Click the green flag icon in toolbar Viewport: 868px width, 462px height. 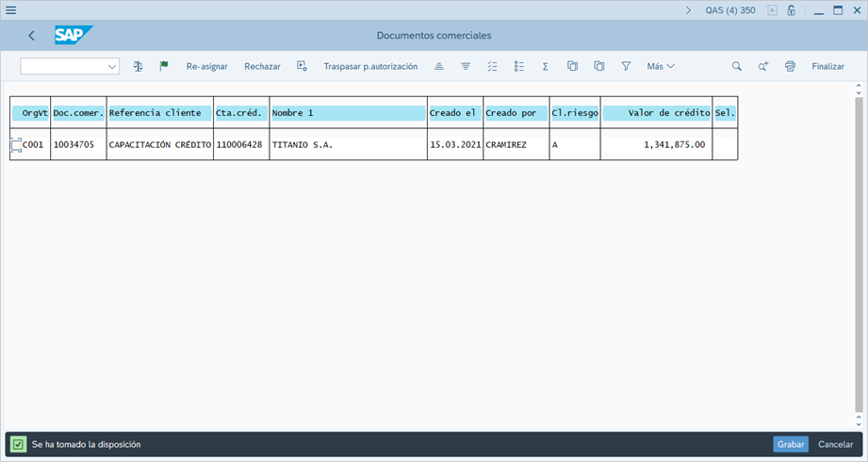164,67
